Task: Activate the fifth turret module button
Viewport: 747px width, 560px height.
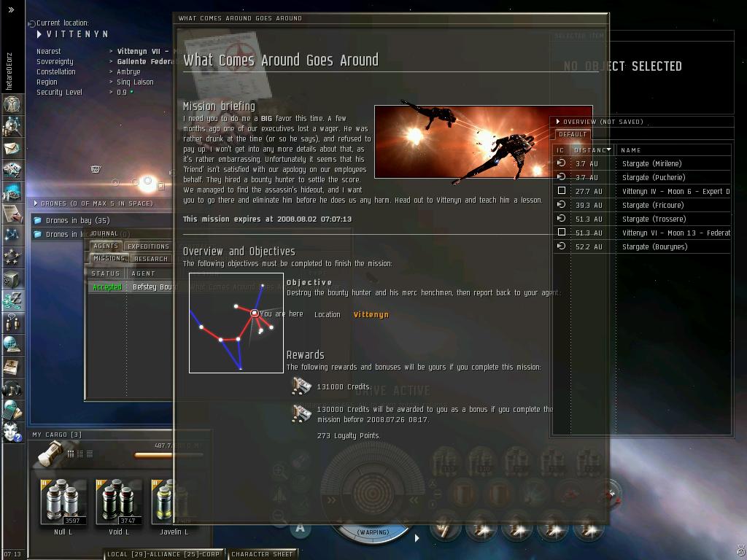Action: (x=589, y=528)
